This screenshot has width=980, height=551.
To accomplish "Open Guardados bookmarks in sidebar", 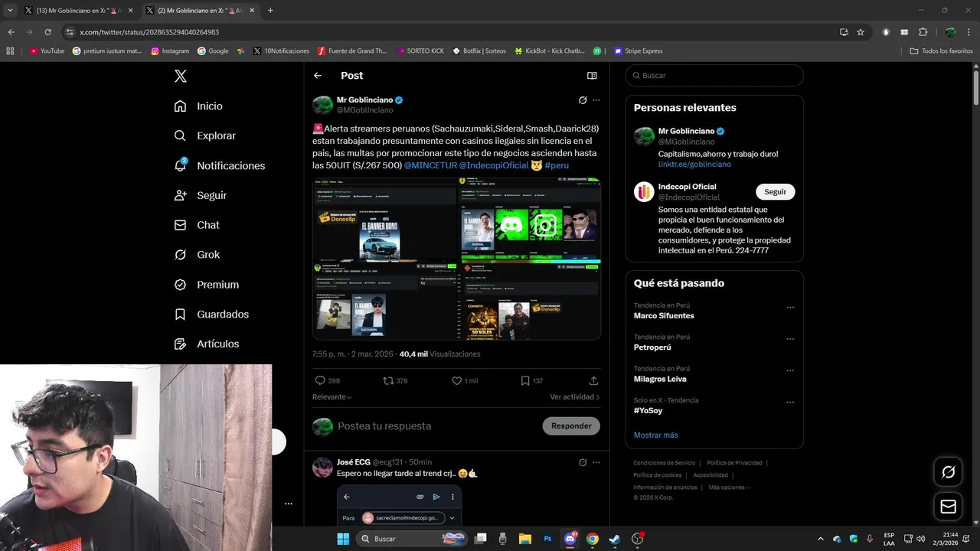I will (x=211, y=314).
